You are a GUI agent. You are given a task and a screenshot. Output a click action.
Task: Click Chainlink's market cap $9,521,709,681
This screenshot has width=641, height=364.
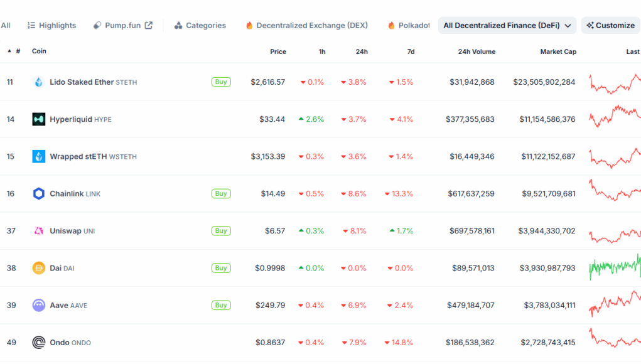(x=549, y=194)
